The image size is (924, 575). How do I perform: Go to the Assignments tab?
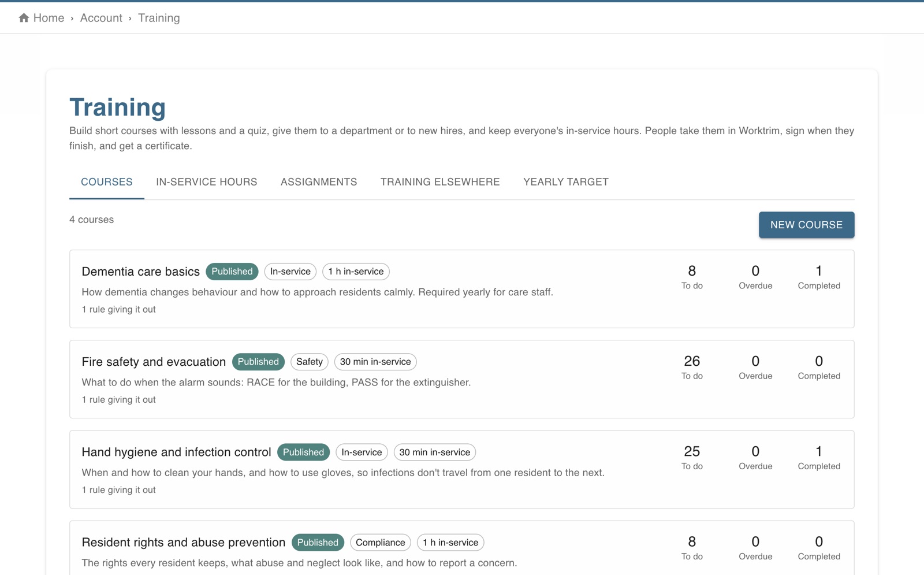[x=319, y=182]
